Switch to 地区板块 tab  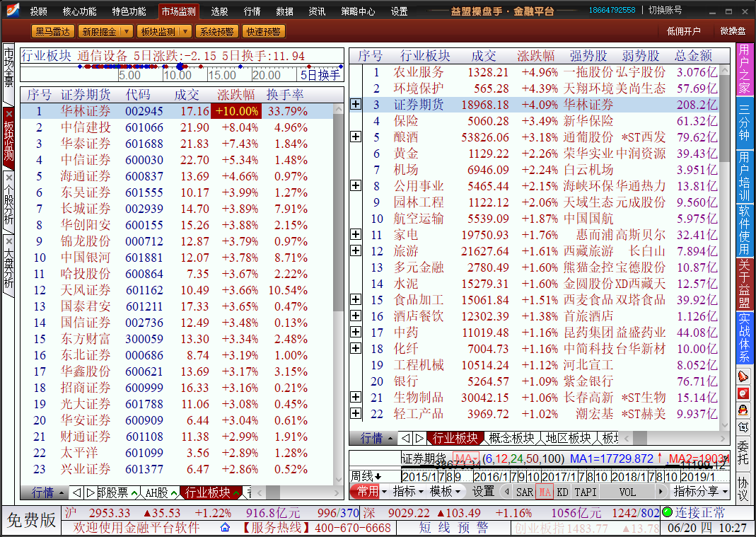click(x=569, y=438)
